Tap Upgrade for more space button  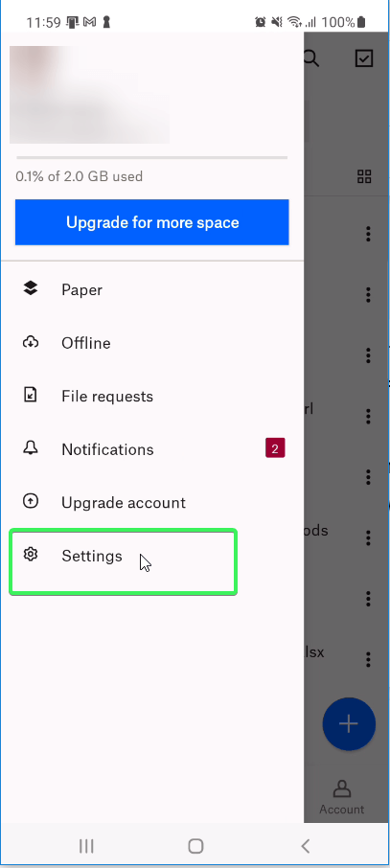(151, 222)
